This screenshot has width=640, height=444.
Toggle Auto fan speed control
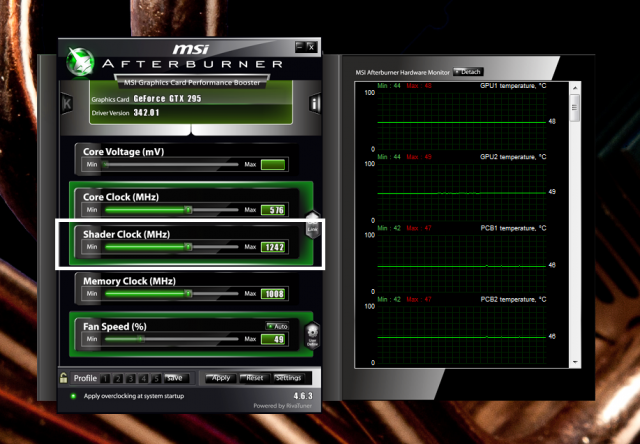tap(277, 326)
